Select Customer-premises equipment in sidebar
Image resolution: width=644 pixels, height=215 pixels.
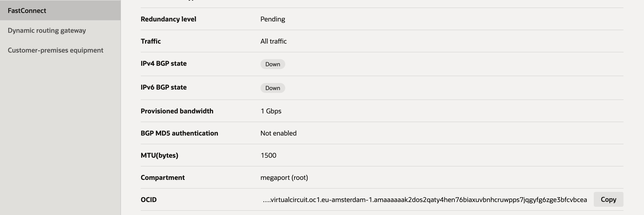click(55, 50)
